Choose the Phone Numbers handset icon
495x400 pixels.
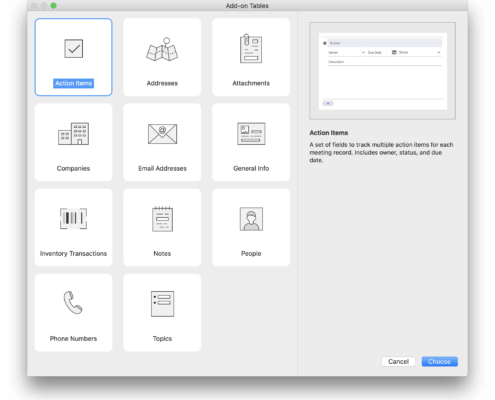(73, 303)
